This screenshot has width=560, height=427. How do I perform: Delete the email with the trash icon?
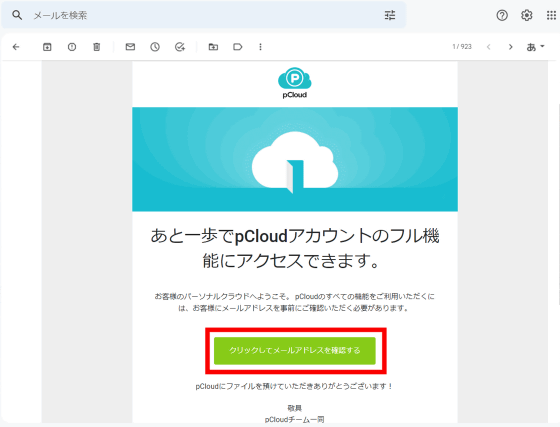click(x=97, y=47)
